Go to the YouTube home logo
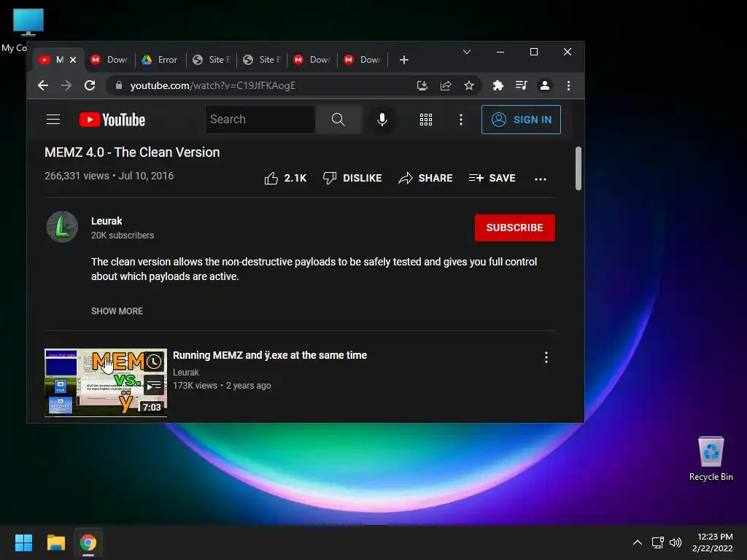This screenshot has width=747, height=560. pyautogui.click(x=112, y=120)
